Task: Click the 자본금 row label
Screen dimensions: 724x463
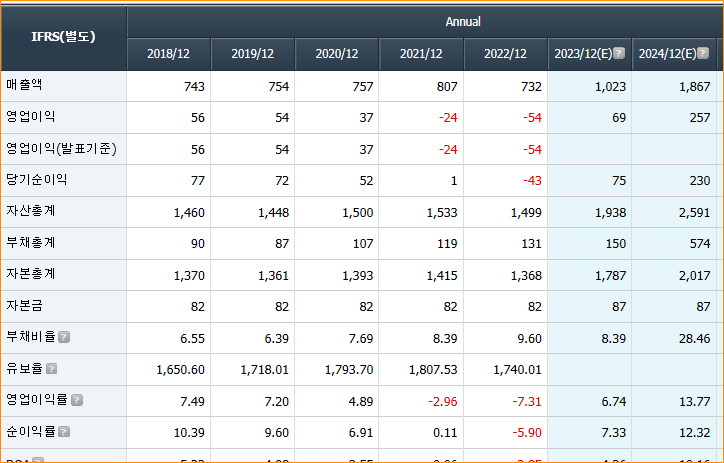Action: [x=24, y=306]
